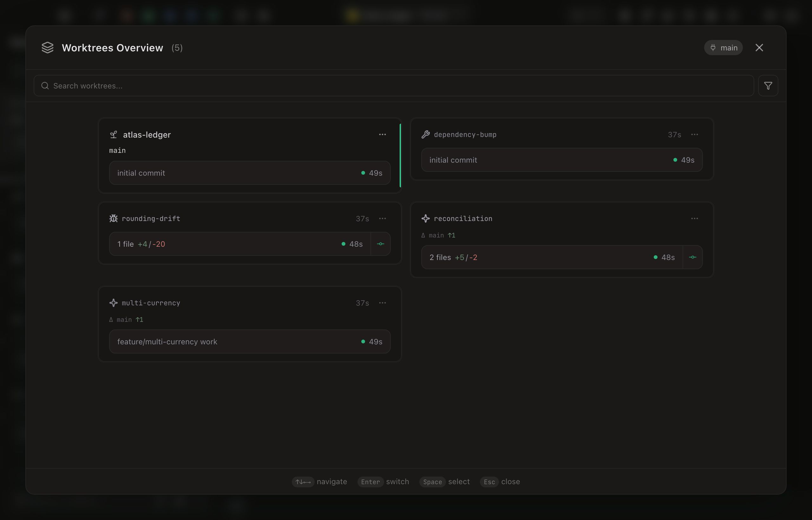
Task: Click the green status dot in rounding-drift row
Action: coord(343,244)
